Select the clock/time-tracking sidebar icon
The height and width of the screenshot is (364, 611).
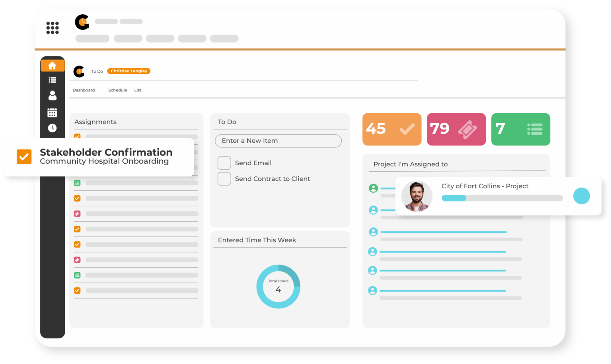click(x=53, y=128)
